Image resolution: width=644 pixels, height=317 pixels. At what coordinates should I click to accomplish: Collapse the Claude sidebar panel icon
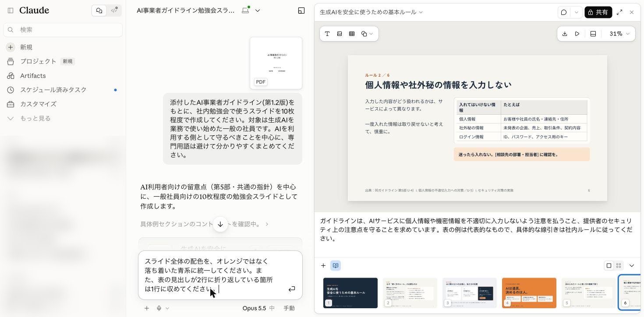pos(11,11)
